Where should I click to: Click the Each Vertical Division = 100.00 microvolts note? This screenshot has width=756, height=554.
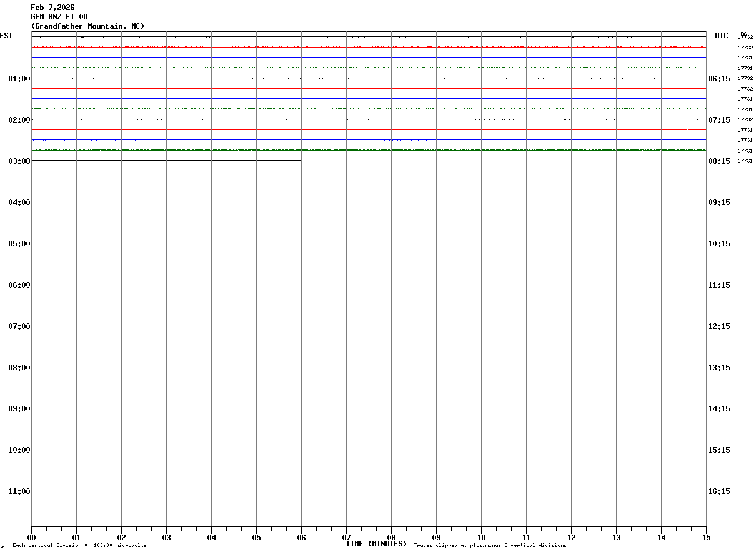79,546
